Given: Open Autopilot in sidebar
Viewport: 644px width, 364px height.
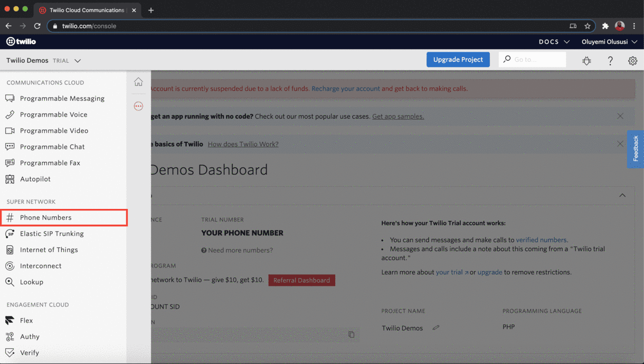Looking at the screenshot, I should pos(35,179).
